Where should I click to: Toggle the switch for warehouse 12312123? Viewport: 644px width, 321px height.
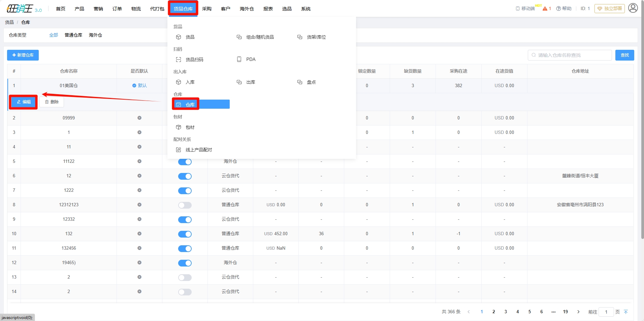[x=185, y=205]
